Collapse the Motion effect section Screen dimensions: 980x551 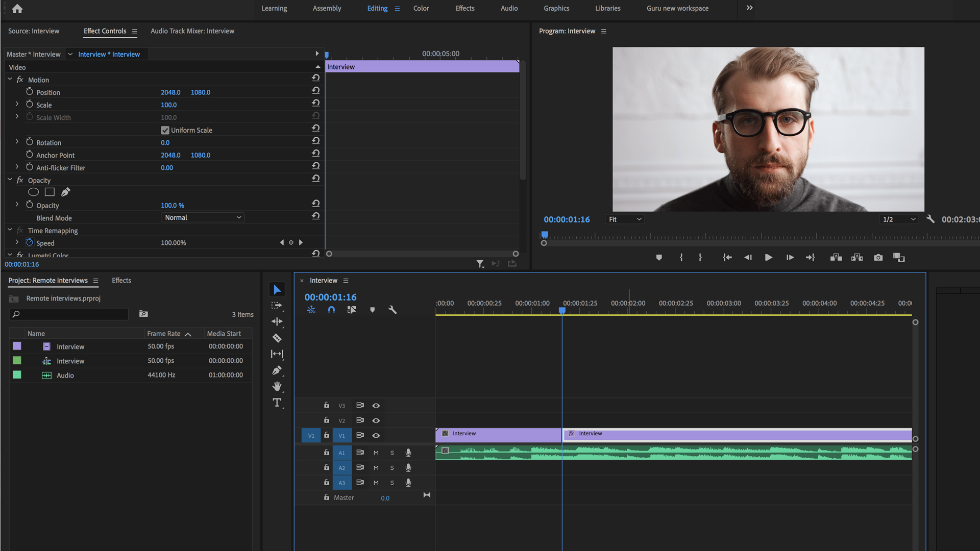pos(9,80)
